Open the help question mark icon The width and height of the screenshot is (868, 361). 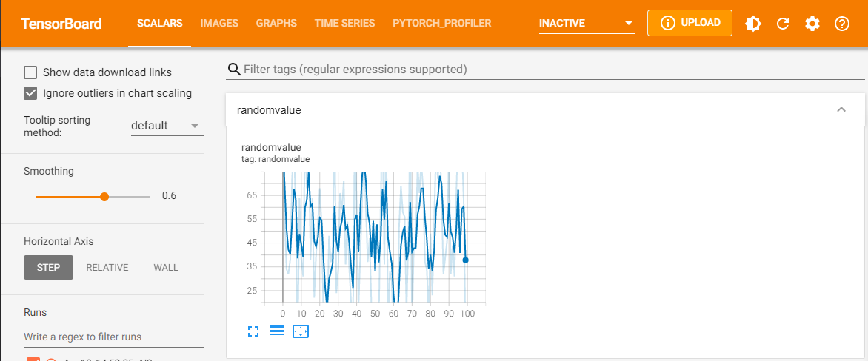click(842, 24)
